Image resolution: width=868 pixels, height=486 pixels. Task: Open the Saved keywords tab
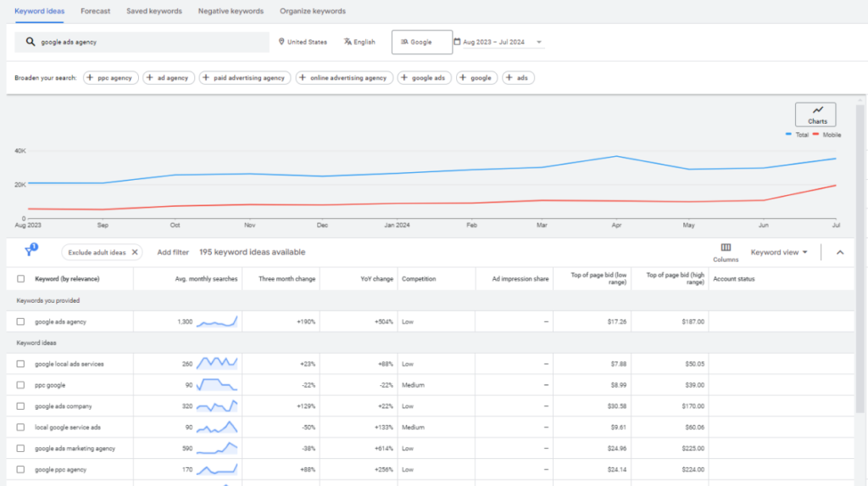(x=154, y=11)
